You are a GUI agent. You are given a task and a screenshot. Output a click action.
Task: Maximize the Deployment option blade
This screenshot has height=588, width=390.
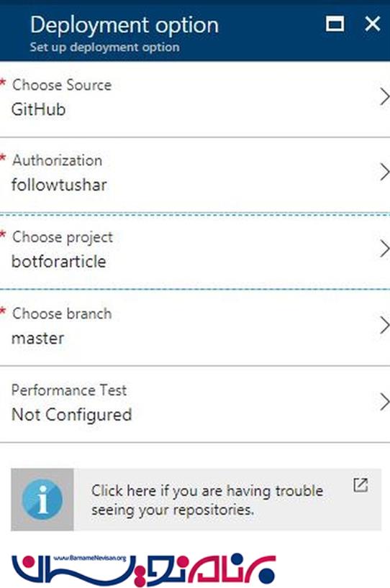[335, 24]
